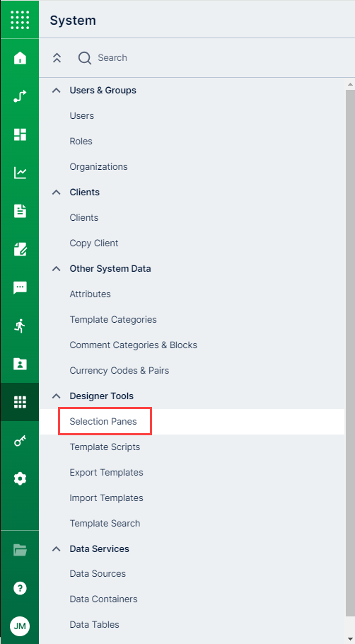Select Currency Codes & Pairs item
The width and height of the screenshot is (355, 644).
point(119,370)
